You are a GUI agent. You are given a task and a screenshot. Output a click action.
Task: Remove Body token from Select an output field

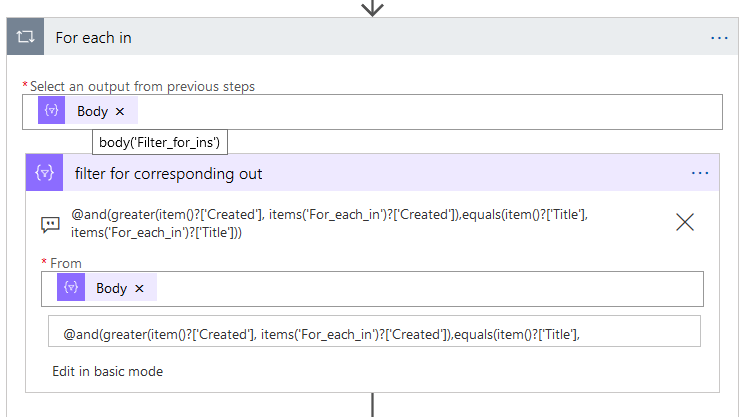coord(120,112)
